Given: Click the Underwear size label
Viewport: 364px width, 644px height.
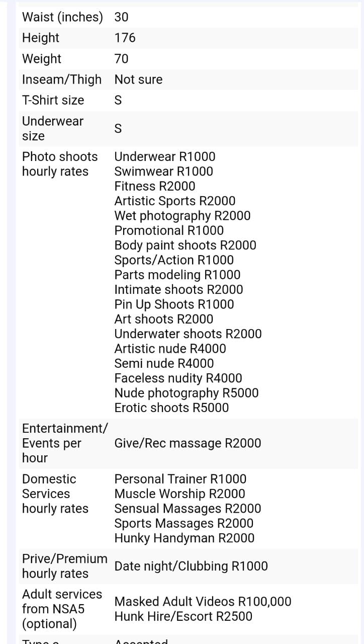Looking at the screenshot, I should pyautogui.click(x=53, y=128).
